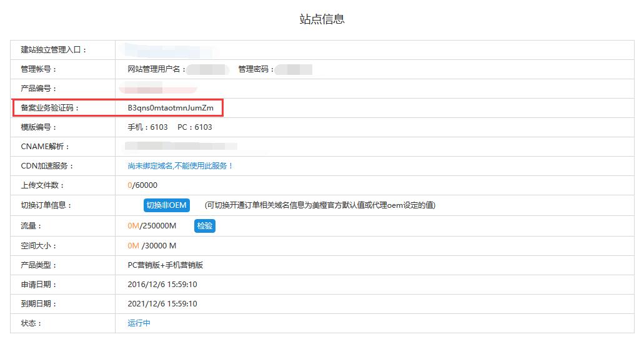Viewport: 644px width, 347px height.
Task: Click the OEM explanation note in parentheses
Action: [320, 205]
